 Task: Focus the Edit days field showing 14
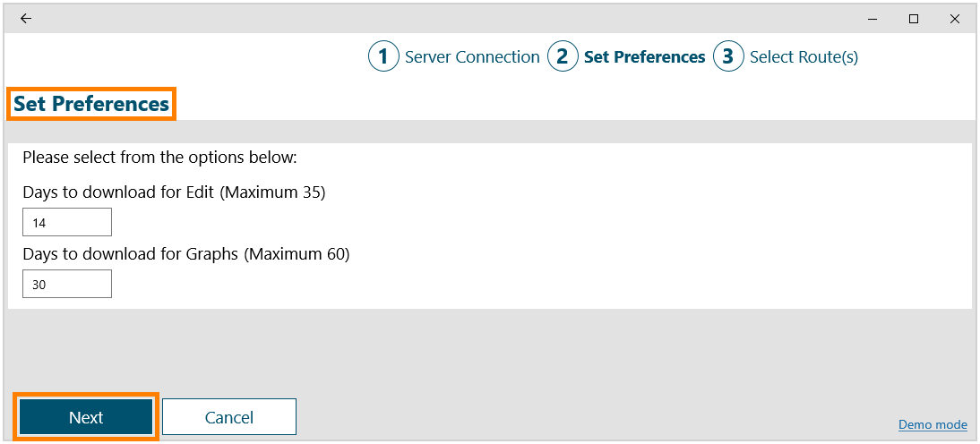pyautogui.click(x=67, y=222)
